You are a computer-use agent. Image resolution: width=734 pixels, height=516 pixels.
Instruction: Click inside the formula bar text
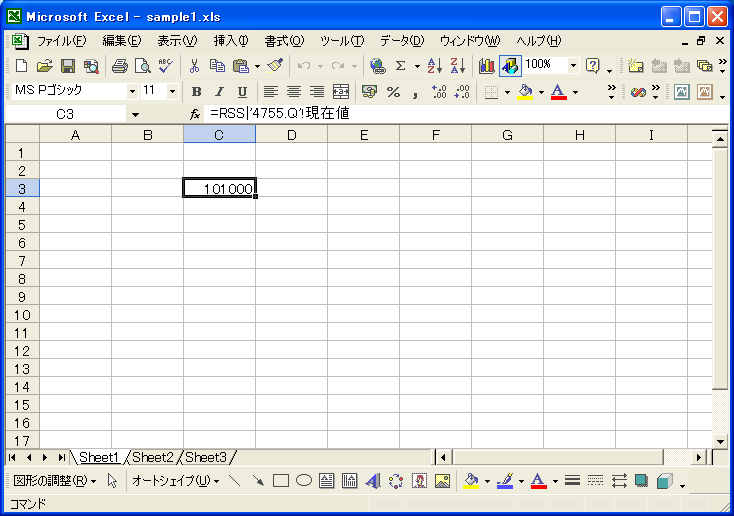[x=400, y=114]
